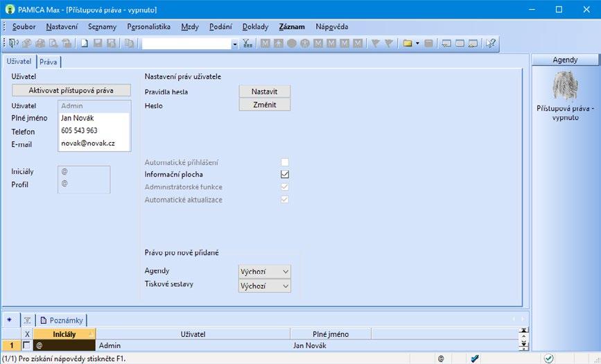Expand the toolbar search combo box arrow

(x=235, y=44)
